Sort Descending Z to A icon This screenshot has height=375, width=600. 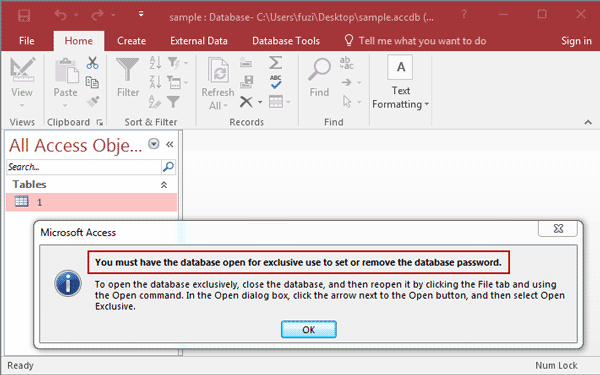pos(155,82)
